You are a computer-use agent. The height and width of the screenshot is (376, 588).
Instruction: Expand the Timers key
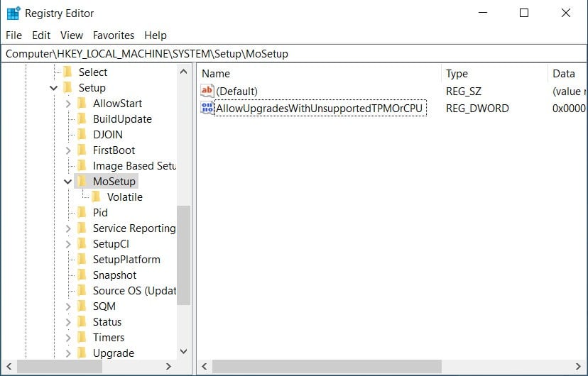(68, 338)
